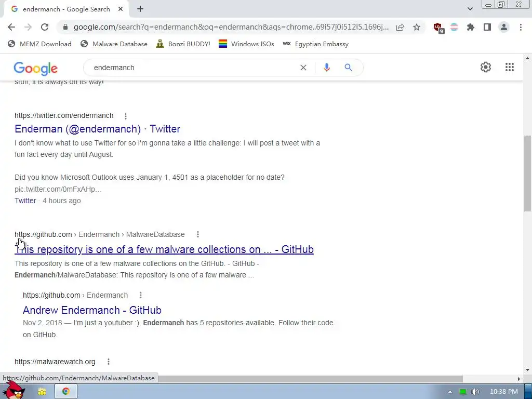Show hidden tray icons arrow
The height and width of the screenshot is (399, 532).
click(450, 392)
